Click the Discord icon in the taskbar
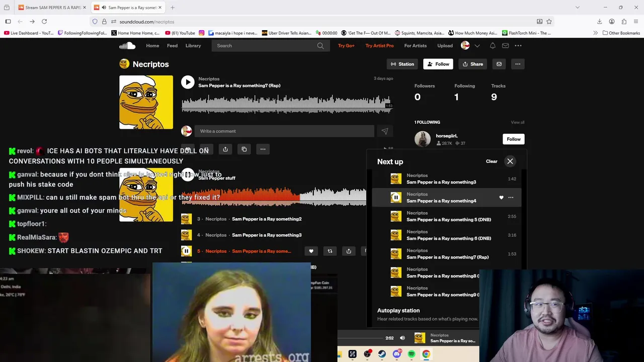644x362 pixels. (x=396, y=354)
